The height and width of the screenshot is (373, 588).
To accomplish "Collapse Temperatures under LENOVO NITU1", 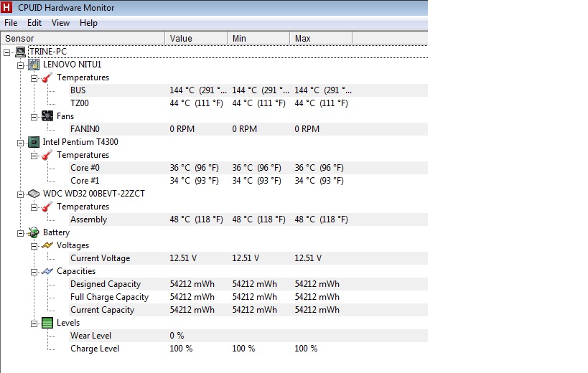I will point(34,79).
